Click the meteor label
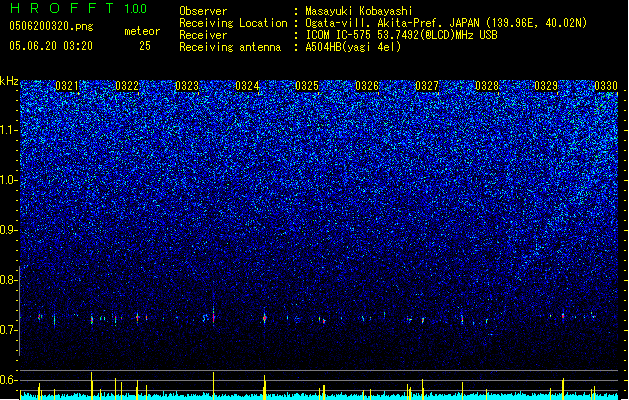629x400 pixels. [142, 31]
